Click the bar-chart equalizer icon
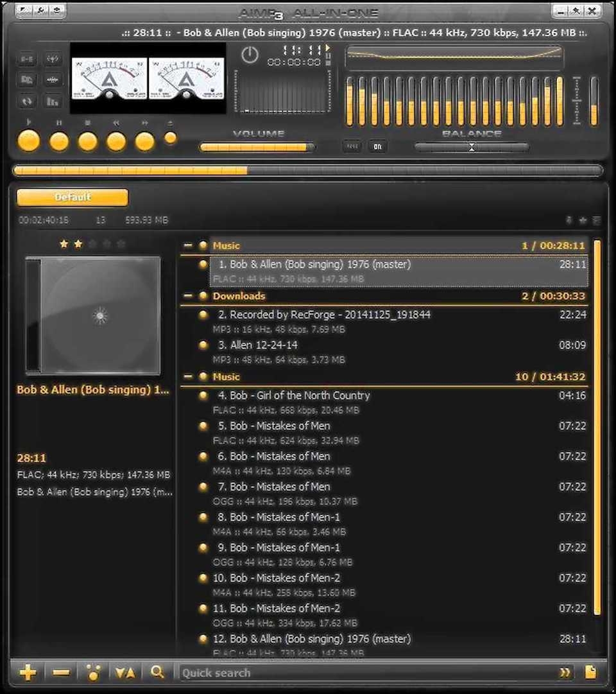616x694 pixels. pyautogui.click(x=53, y=101)
